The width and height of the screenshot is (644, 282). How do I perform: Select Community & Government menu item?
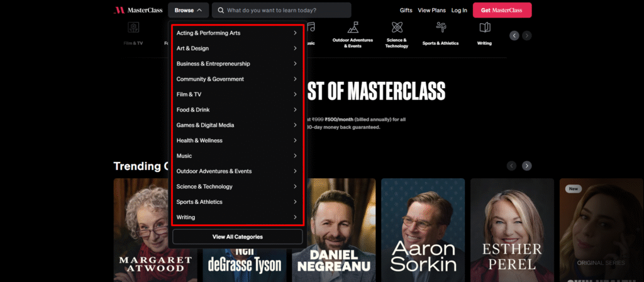point(237,79)
